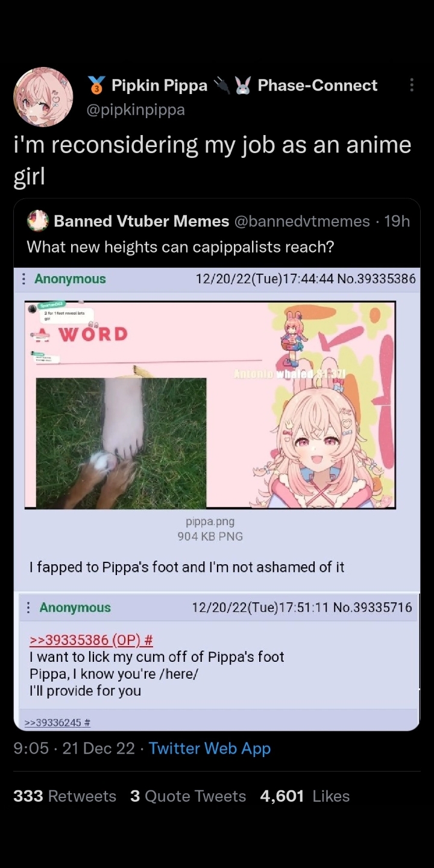The image size is (434, 868).
Task: Open the pippa.png file name link
Action: (210, 521)
